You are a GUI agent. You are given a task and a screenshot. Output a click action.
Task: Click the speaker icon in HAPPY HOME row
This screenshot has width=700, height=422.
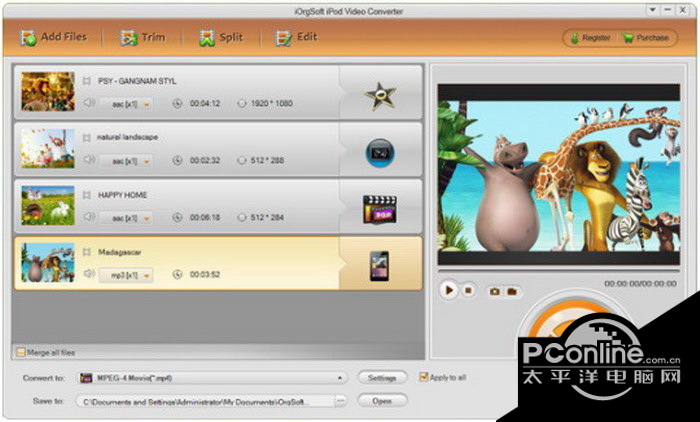[x=89, y=217]
